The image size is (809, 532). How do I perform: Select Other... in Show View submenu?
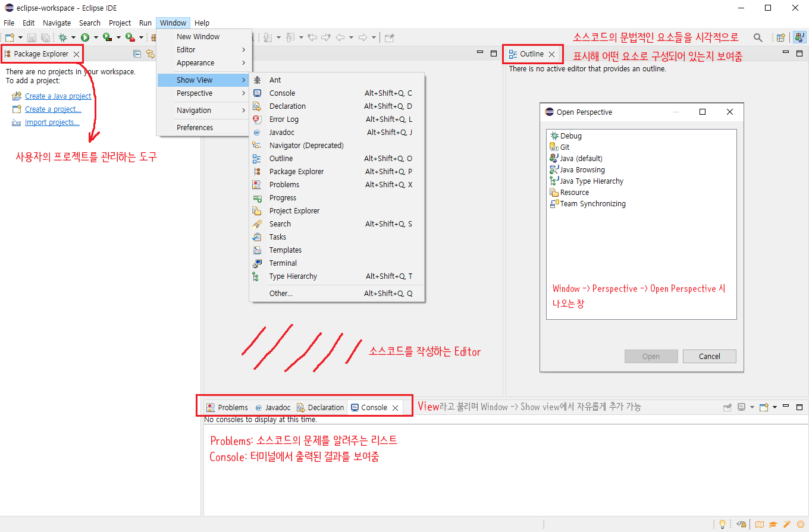coord(337,294)
